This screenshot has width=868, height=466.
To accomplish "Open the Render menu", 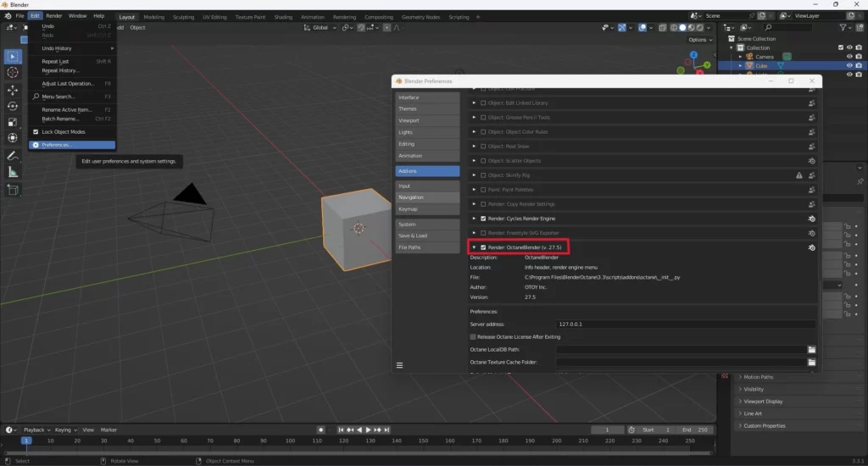I will pos(53,16).
